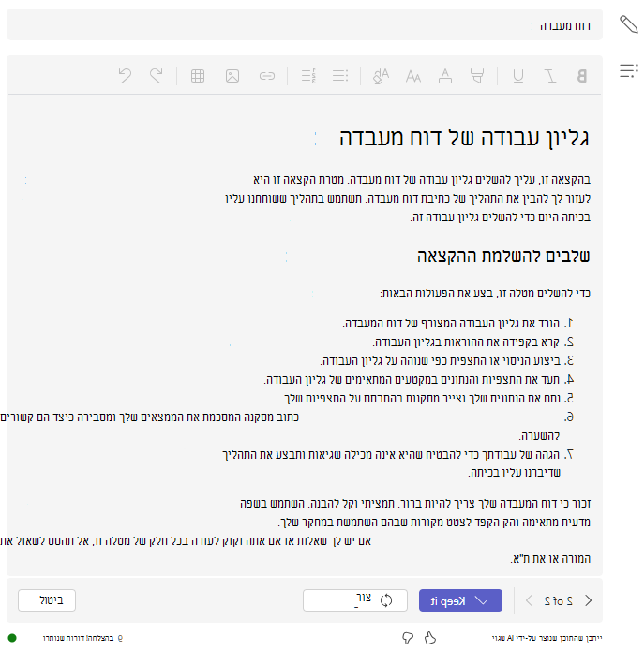Click the 2 of 2 version counter
This screenshot has height=652, width=644.
(x=558, y=600)
